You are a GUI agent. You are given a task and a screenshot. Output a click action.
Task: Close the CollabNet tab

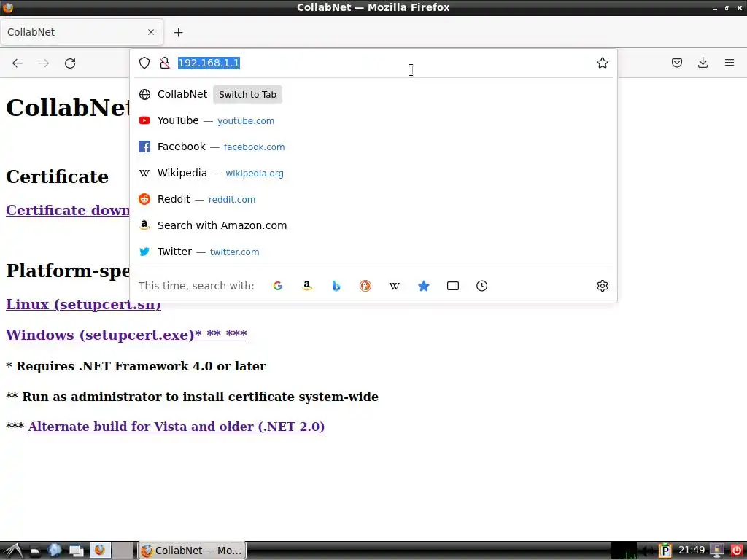(151, 32)
